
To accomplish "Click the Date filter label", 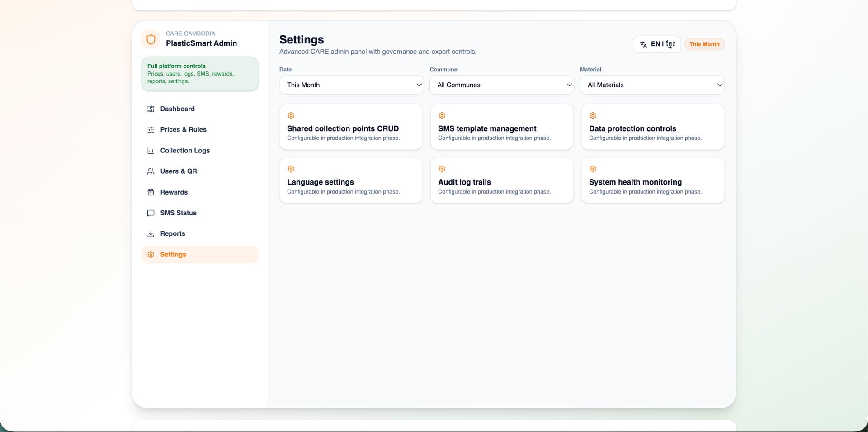I will [285, 70].
